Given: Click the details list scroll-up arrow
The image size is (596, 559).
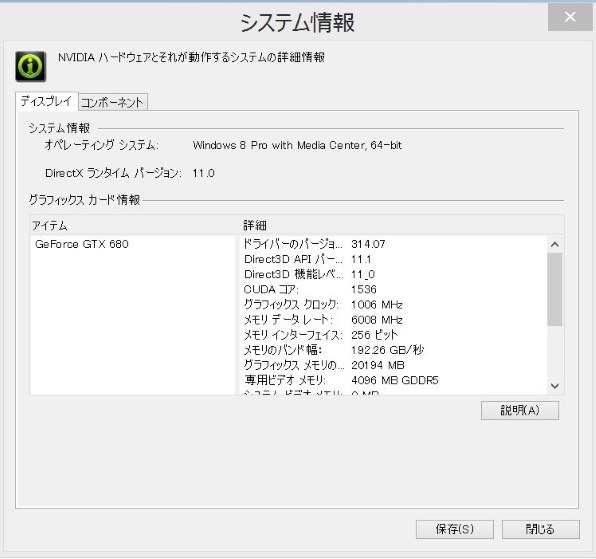Looking at the screenshot, I should tap(555, 244).
